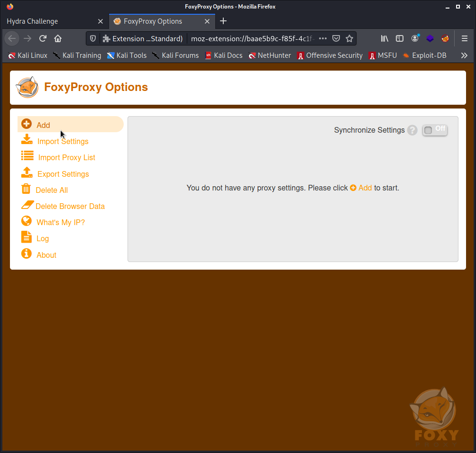Toggle Synchronize Settings switch on
The width and height of the screenshot is (476, 453).
[435, 130]
